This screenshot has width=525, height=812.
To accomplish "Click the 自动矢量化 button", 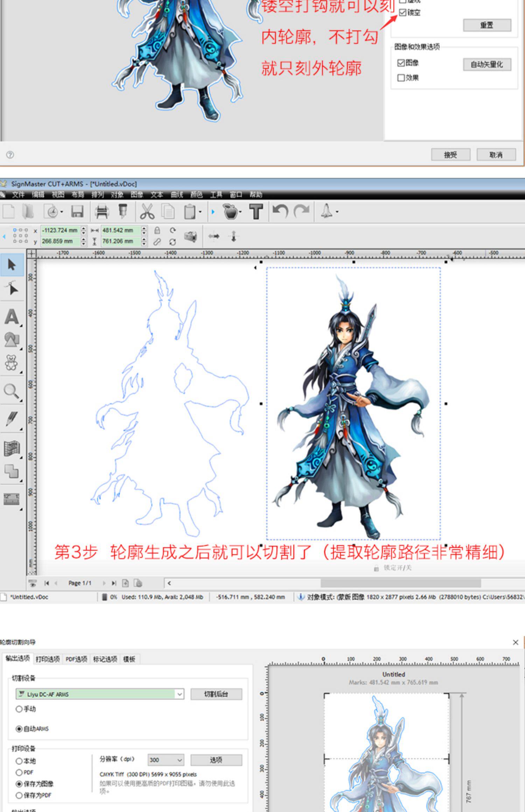I will 487,64.
